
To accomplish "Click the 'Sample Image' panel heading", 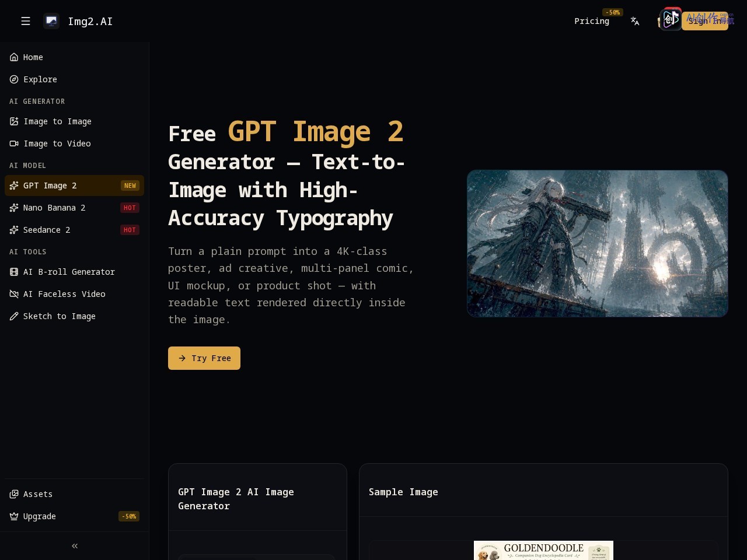I will (403, 492).
